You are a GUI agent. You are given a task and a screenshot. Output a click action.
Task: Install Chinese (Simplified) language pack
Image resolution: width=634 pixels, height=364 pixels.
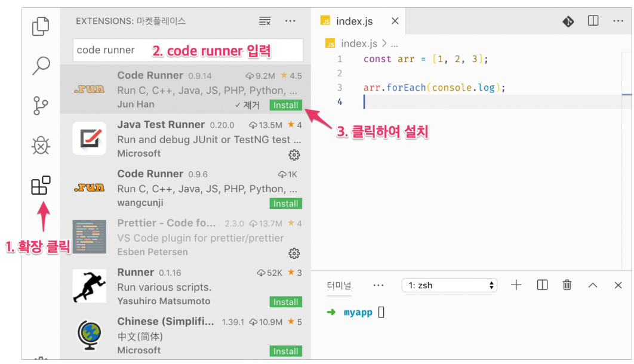(x=285, y=351)
